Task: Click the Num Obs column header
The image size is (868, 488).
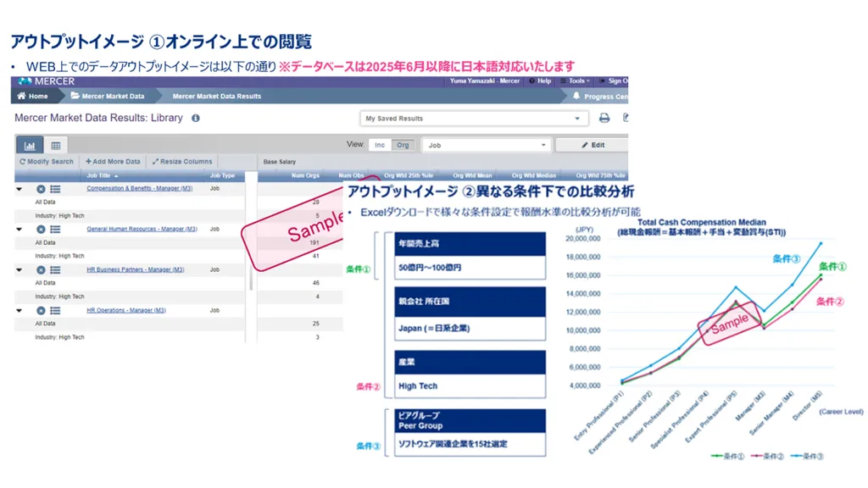Action: tap(351, 176)
